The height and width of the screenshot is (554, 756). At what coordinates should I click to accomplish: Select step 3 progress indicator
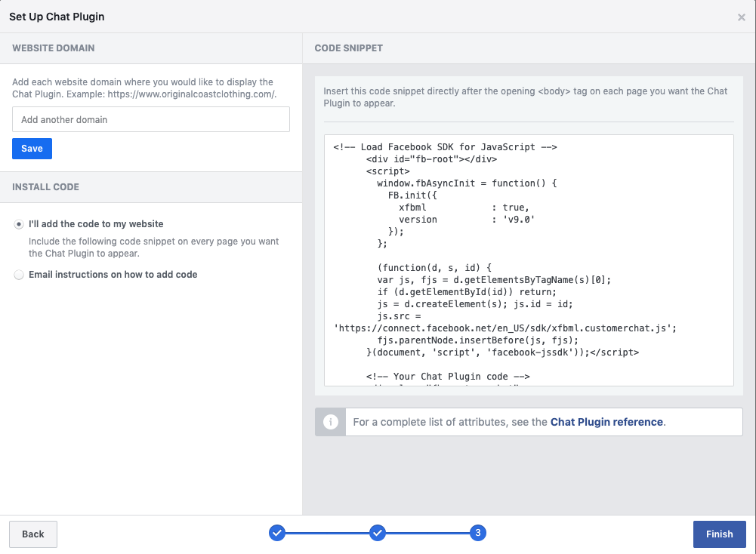coord(478,533)
